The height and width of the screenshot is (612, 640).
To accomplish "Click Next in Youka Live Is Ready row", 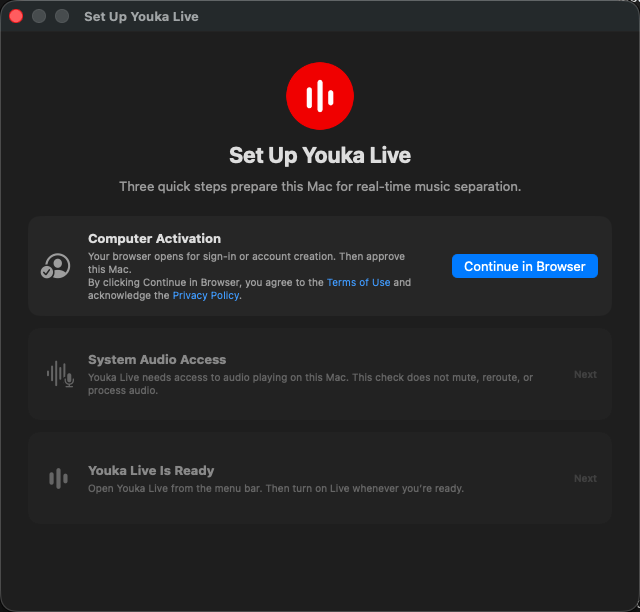I will pyautogui.click(x=585, y=478).
